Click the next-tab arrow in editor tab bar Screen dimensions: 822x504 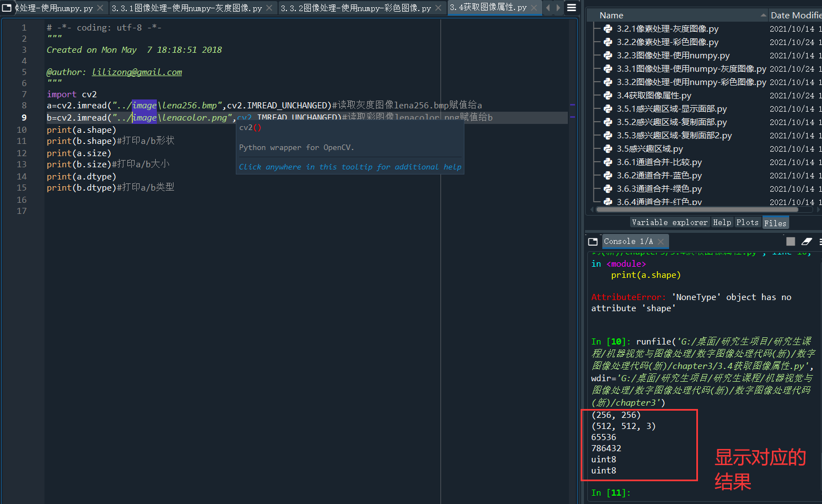click(x=558, y=8)
